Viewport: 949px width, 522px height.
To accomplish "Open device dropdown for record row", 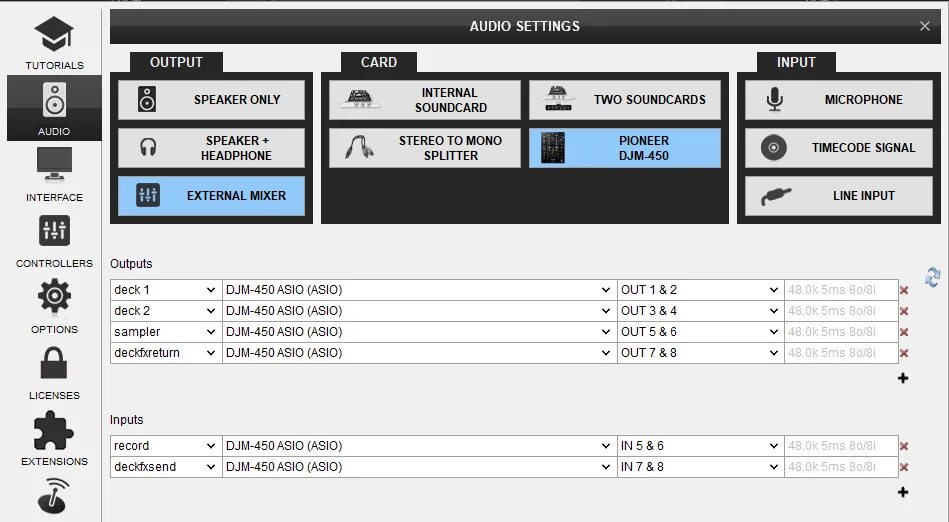I will [419, 446].
